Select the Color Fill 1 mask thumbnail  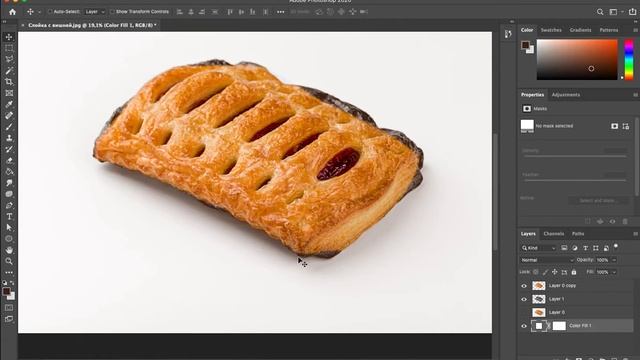point(559,326)
